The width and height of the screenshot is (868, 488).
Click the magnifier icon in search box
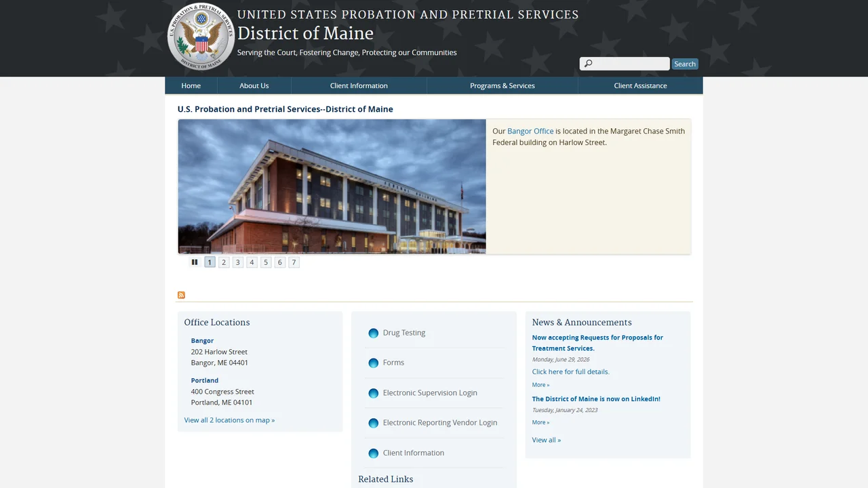tap(588, 64)
